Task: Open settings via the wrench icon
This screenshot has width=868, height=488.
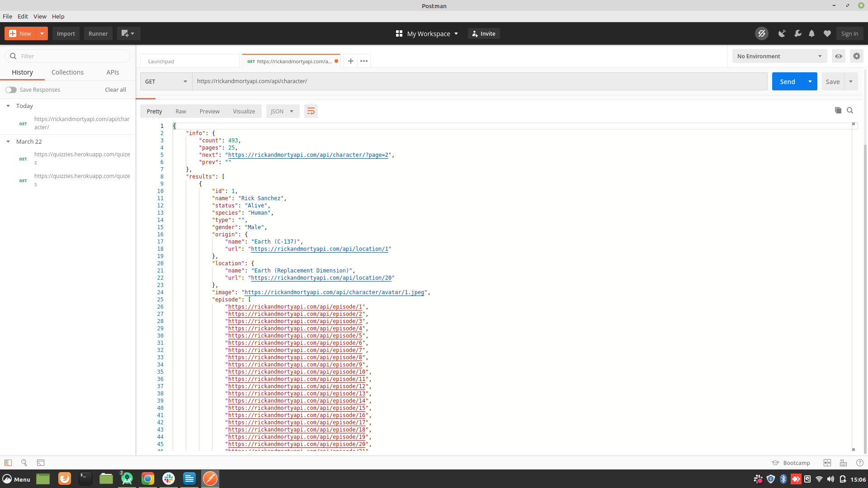Action: pyautogui.click(x=797, y=33)
